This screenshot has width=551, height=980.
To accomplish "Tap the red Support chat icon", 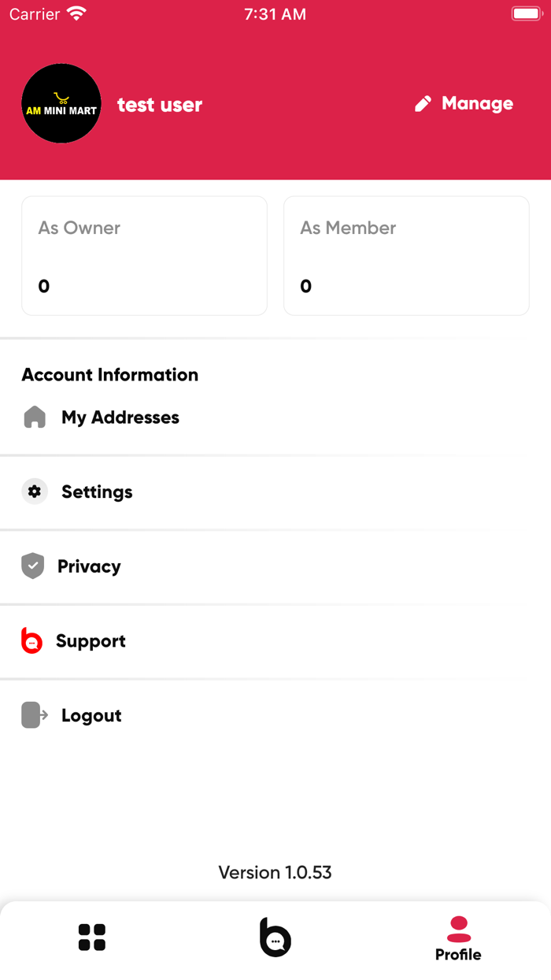I will (31, 641).
